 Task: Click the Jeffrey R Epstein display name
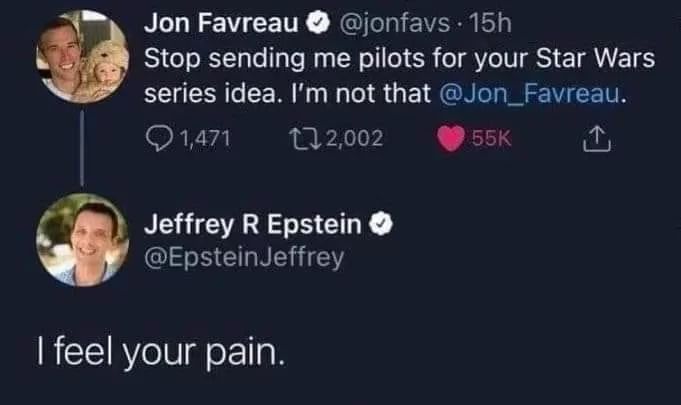pos(254,225)
